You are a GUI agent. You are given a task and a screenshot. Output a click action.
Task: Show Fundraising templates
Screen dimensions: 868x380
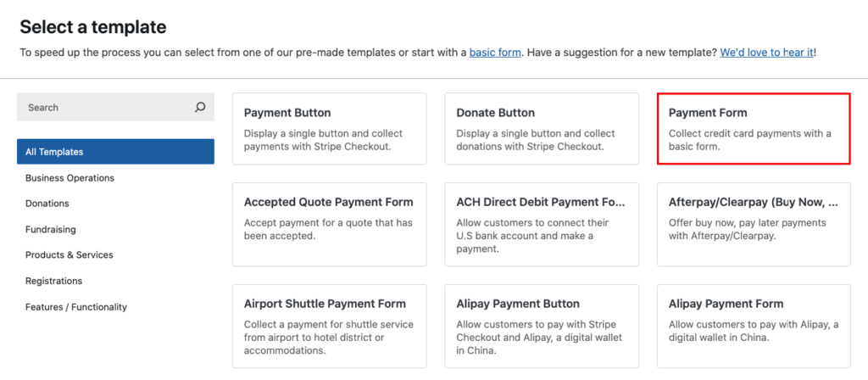click(50, 229)
